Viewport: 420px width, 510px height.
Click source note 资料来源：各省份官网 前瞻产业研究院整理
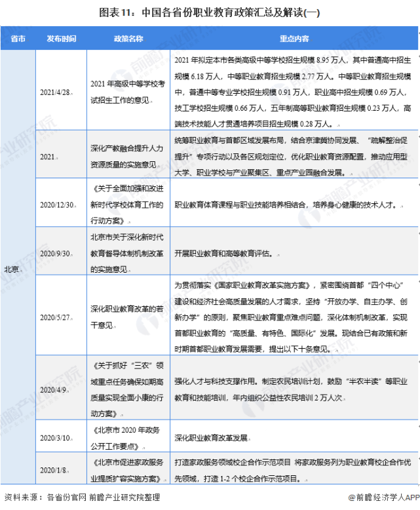pyautogui.click(x=83, y=498)
